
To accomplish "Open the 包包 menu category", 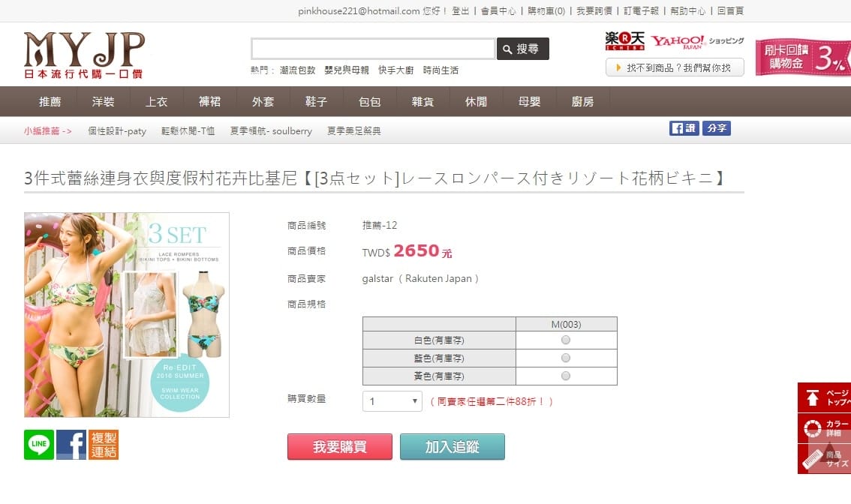I will click(370, 101).
